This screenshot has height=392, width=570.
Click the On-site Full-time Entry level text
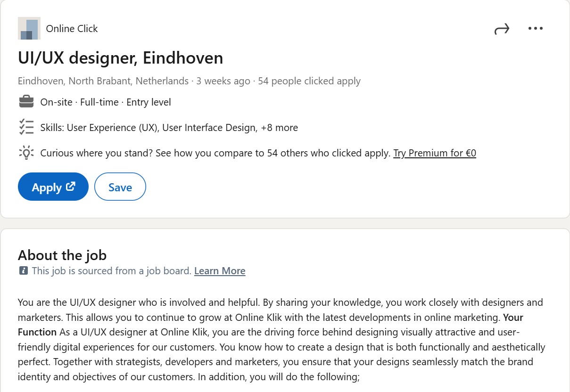pyautogui.click(x=106, y=102)
